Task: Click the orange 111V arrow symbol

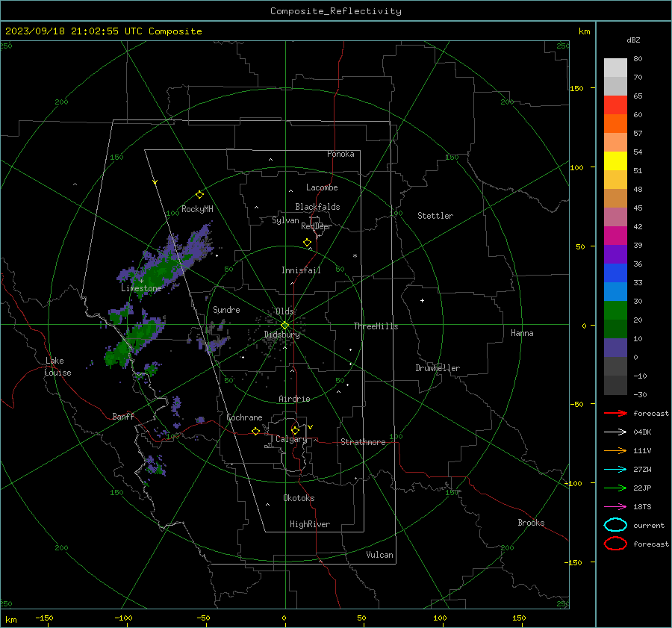Action: [x=615, y=450]
